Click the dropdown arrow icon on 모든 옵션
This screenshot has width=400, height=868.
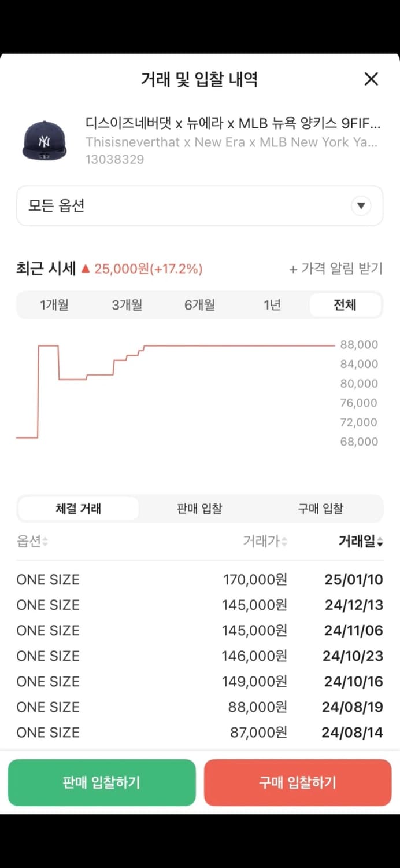click(x=361, y=205)
